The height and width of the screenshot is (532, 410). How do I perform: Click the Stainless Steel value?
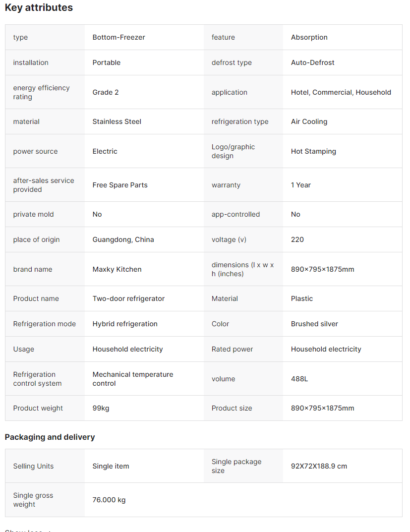117,121
